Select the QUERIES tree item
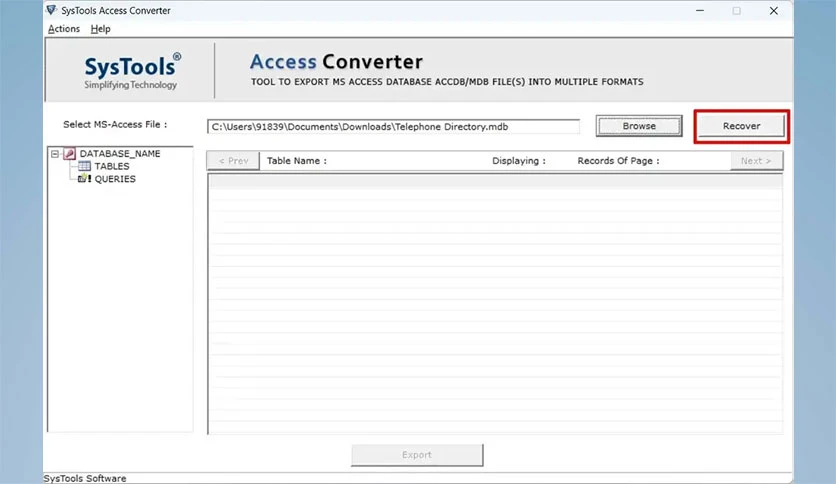This screenshot has width=836, height=484. 115,179
